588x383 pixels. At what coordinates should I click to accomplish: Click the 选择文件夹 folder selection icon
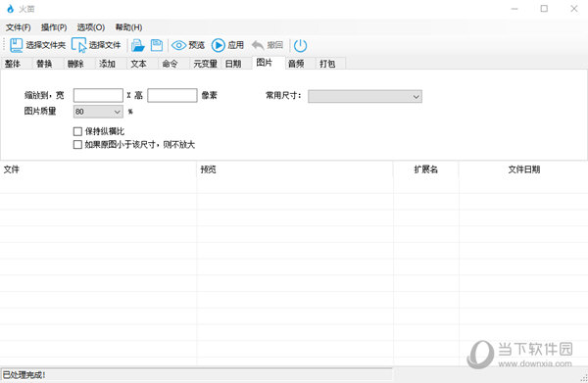[x=16, y=45]
